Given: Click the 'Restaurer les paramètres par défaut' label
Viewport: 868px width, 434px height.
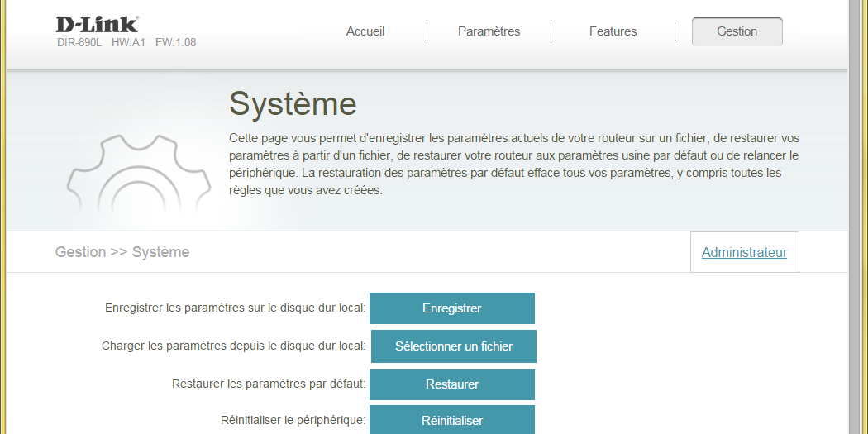Looking at the screenshot, I should coord(269,384).
